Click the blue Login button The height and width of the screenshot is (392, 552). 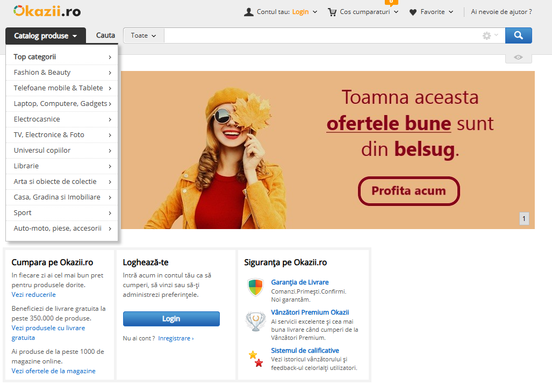coord(171,319)
